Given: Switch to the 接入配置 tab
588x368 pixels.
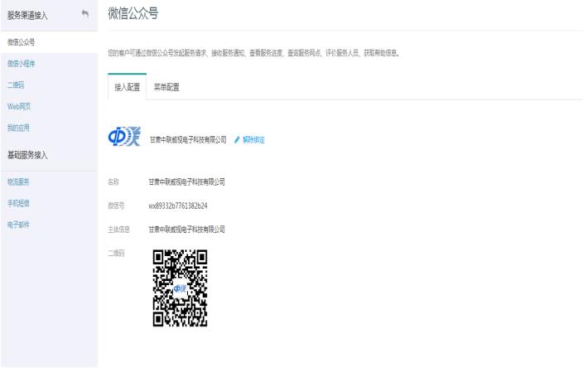Looking at the screenshot, I should coord(127,87).
